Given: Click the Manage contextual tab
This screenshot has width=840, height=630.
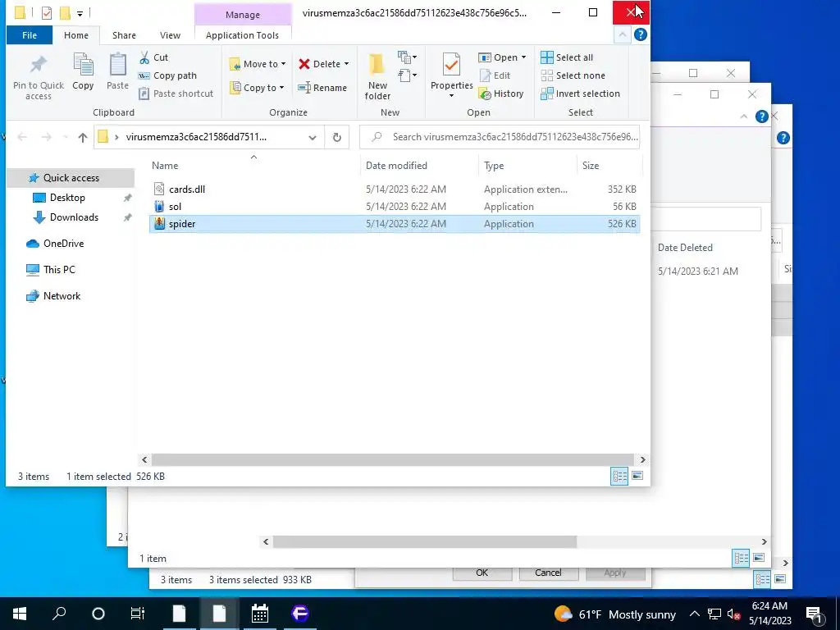Looking at the screenshot, I should point(243,15).
